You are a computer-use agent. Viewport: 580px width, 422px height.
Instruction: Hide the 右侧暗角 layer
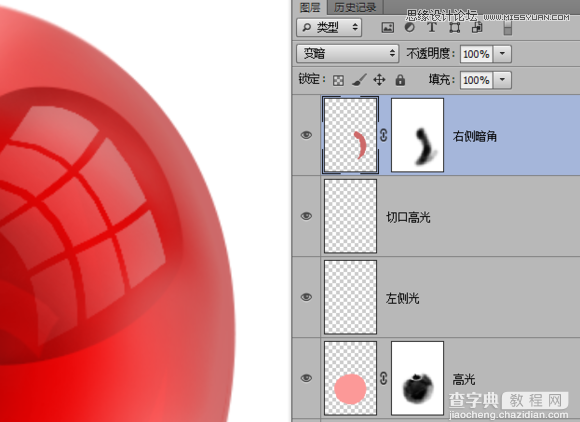[x=306, y=135]
